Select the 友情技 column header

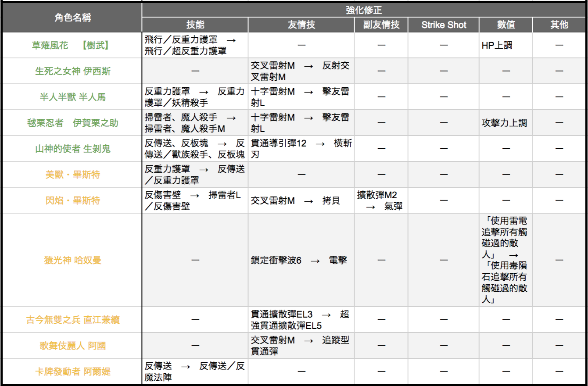[301, 25]
